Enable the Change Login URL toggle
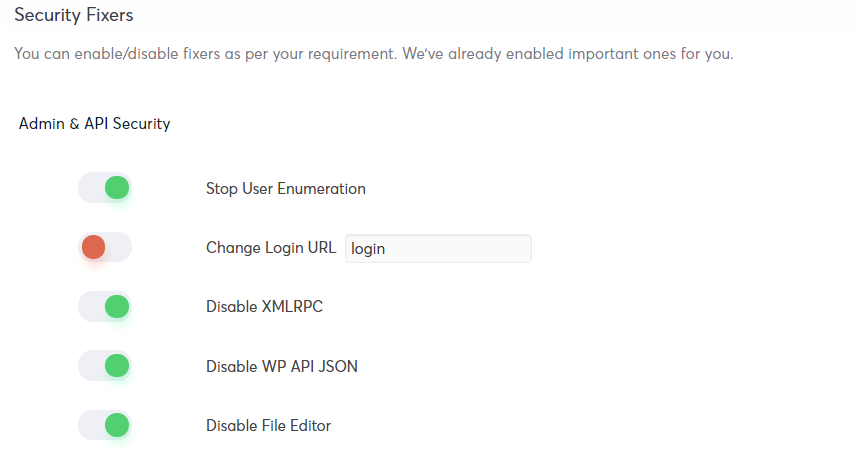Screen dimensions: 860x456 [x=105, y=247]
